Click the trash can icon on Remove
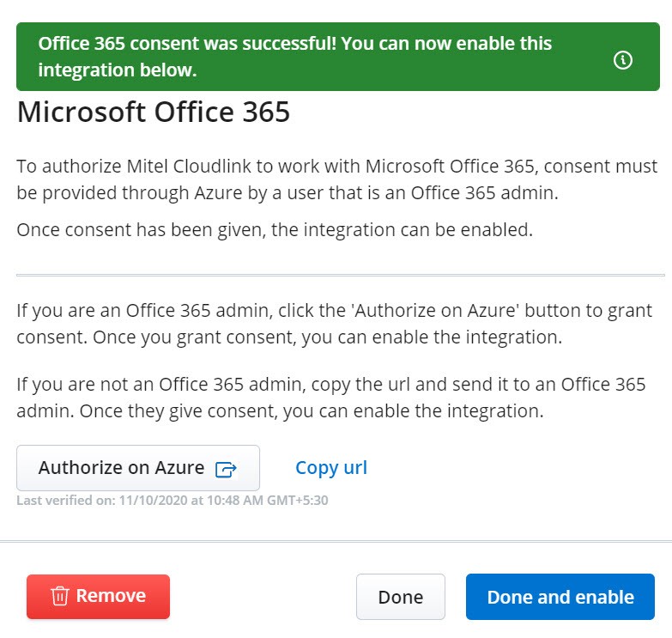672x638 pixels. coord(59,597)
